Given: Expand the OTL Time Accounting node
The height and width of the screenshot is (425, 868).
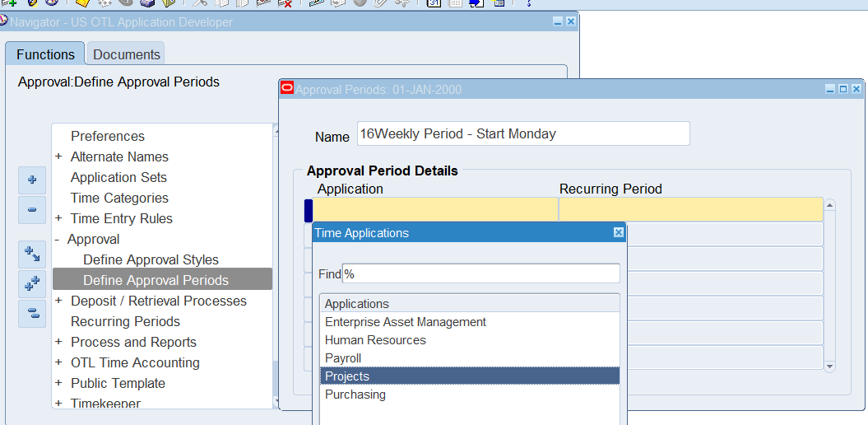Looking at the screenshot, I should pos(58,362).
